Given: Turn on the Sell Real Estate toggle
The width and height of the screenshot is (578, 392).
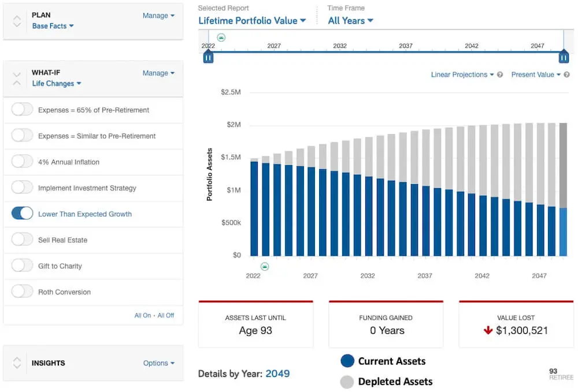Looking at the screenshot, I should click(x=23, y=240).
